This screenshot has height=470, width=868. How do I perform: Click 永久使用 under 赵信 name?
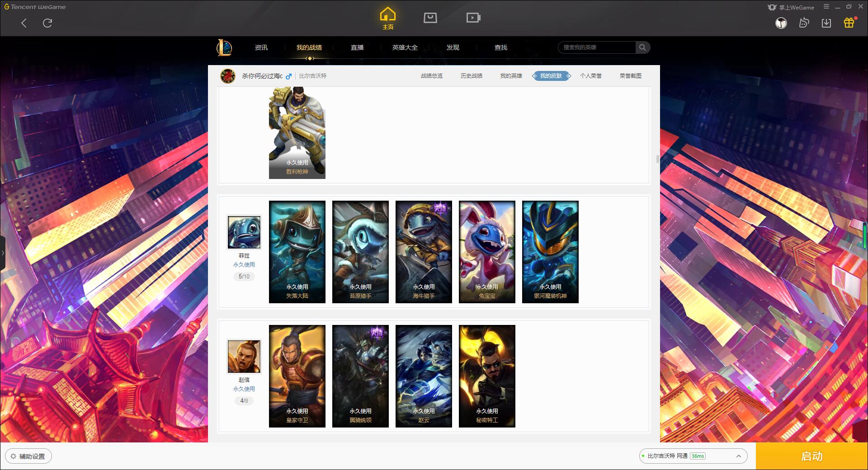(244, 389)
